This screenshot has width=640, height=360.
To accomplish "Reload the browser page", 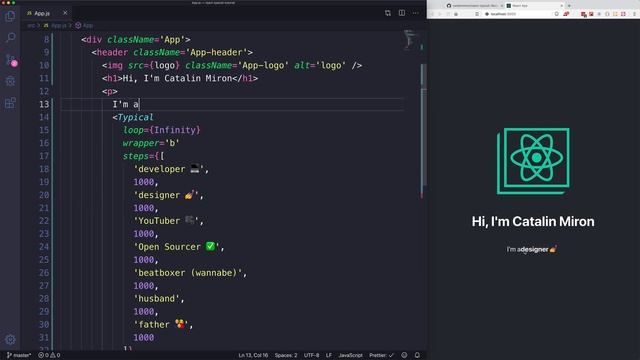I will 448,14.
